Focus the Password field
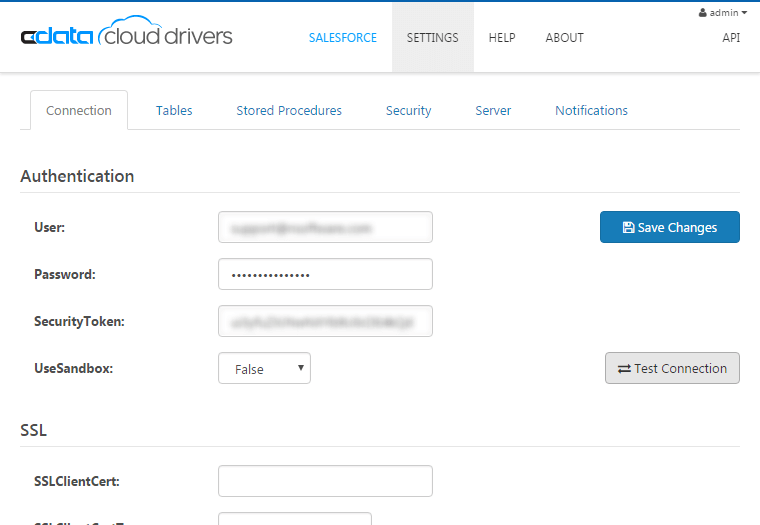This screenshot has height=525, width=760. tap(325, 274)
